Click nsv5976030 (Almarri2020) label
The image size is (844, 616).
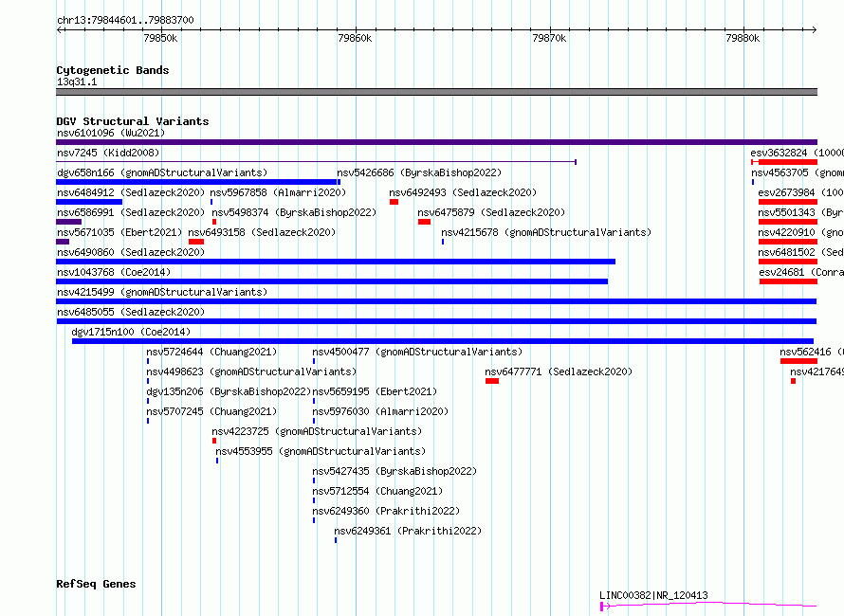(x=380, y=411)
